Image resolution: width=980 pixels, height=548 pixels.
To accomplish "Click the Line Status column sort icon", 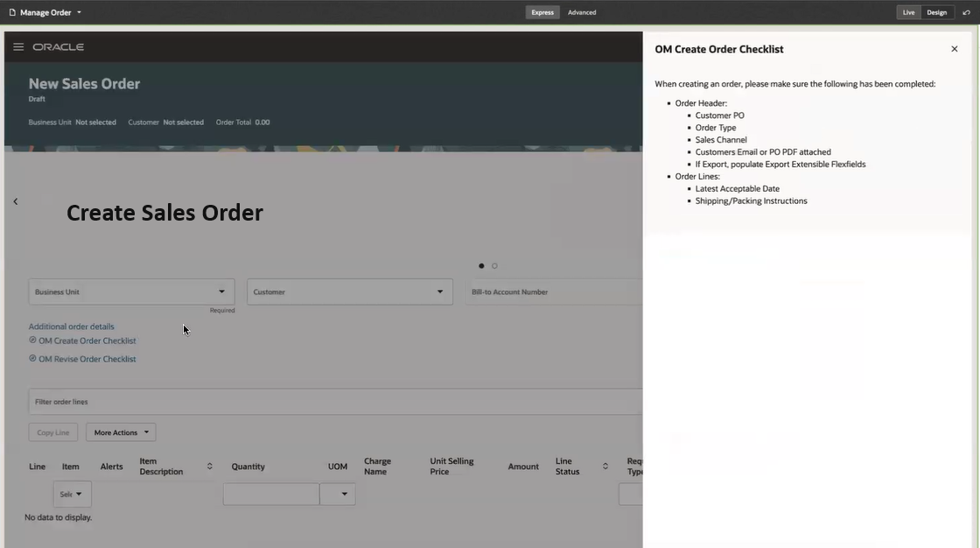I will pos(605,467).
